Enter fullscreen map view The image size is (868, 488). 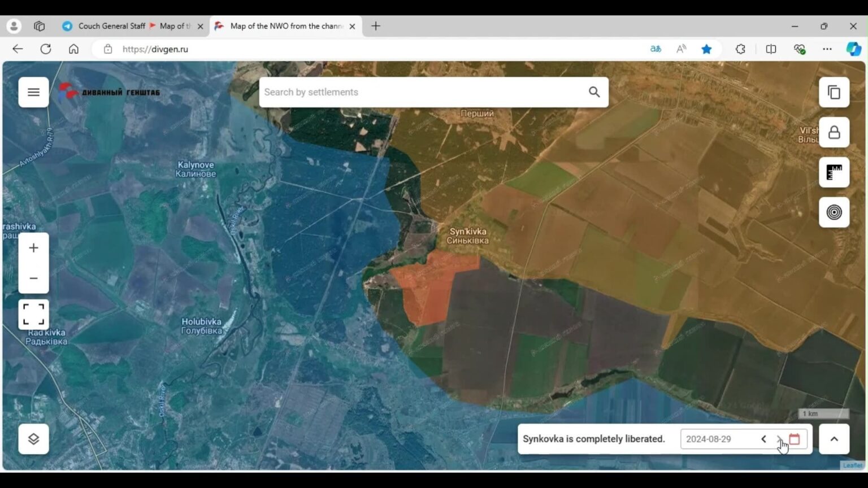point(33,314)
